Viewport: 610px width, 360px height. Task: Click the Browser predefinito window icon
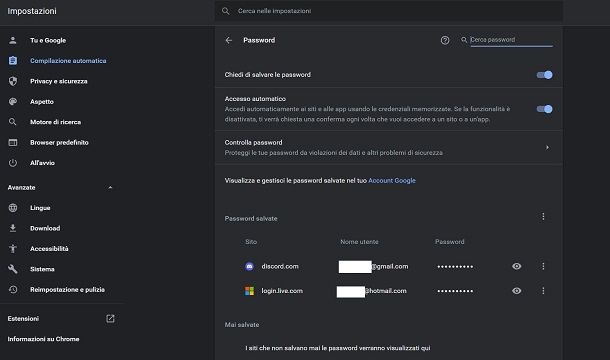pos(13,142)
